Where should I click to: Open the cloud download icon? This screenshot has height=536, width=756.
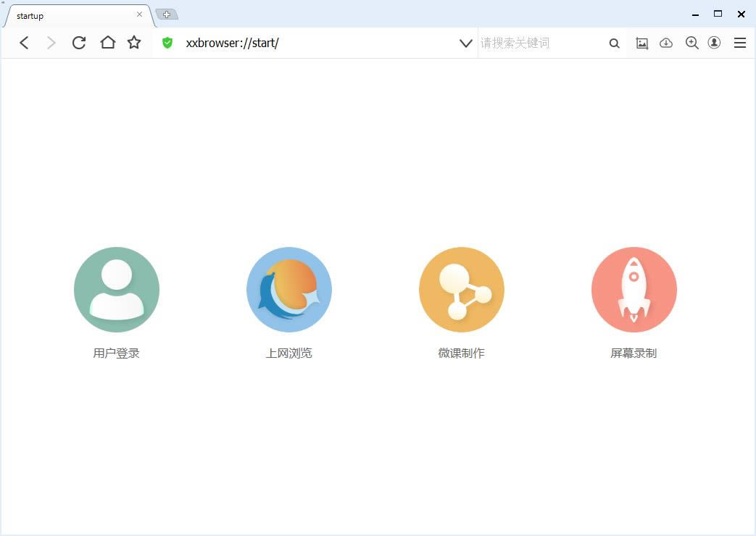click(666, 43)
